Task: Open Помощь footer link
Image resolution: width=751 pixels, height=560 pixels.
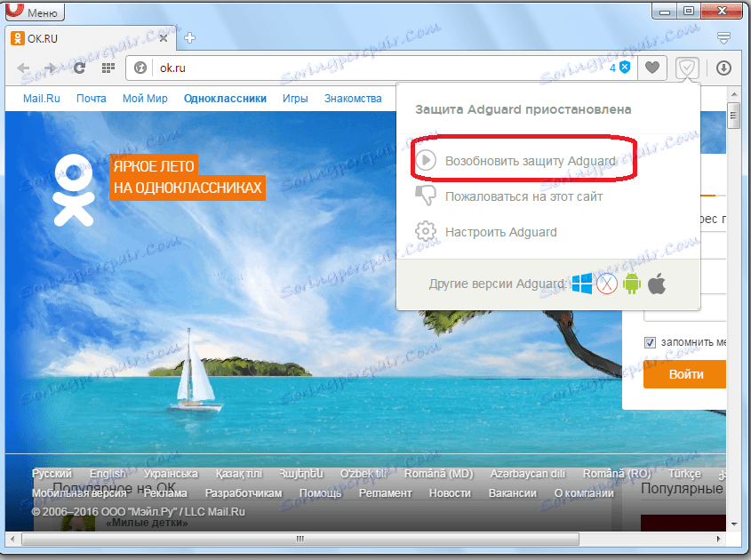Action: (x=321, y=493)
